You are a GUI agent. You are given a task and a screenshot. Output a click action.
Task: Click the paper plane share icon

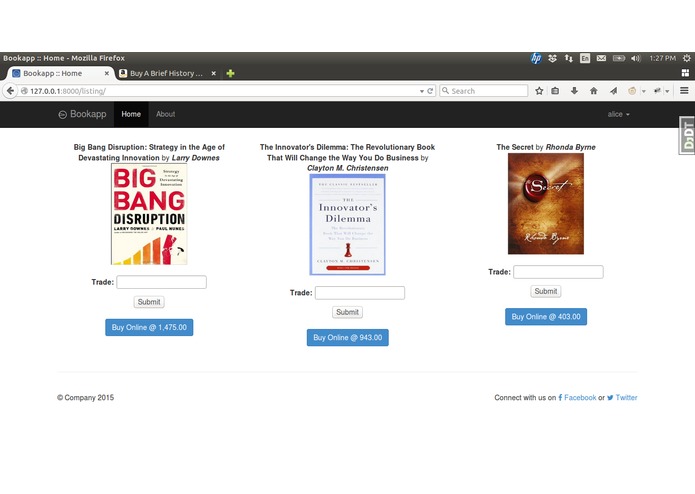click(613, 91)
